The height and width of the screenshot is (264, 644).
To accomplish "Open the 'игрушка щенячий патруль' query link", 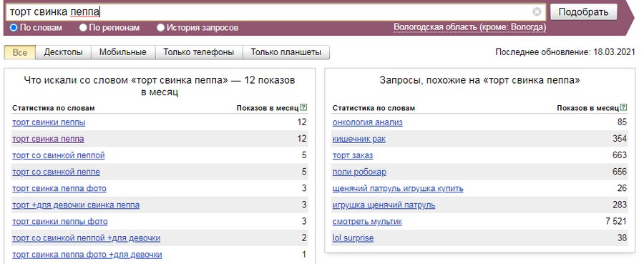I will [384, 205].
